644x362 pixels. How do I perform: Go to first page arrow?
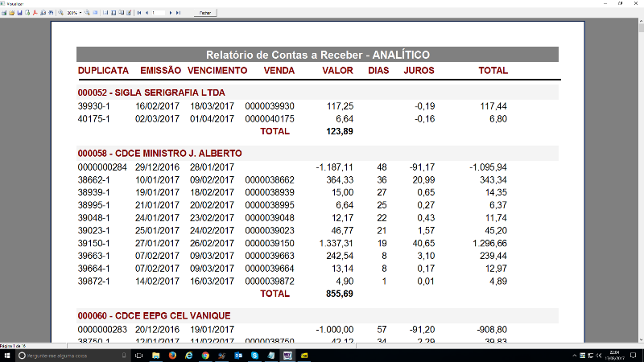pos(139,13)
